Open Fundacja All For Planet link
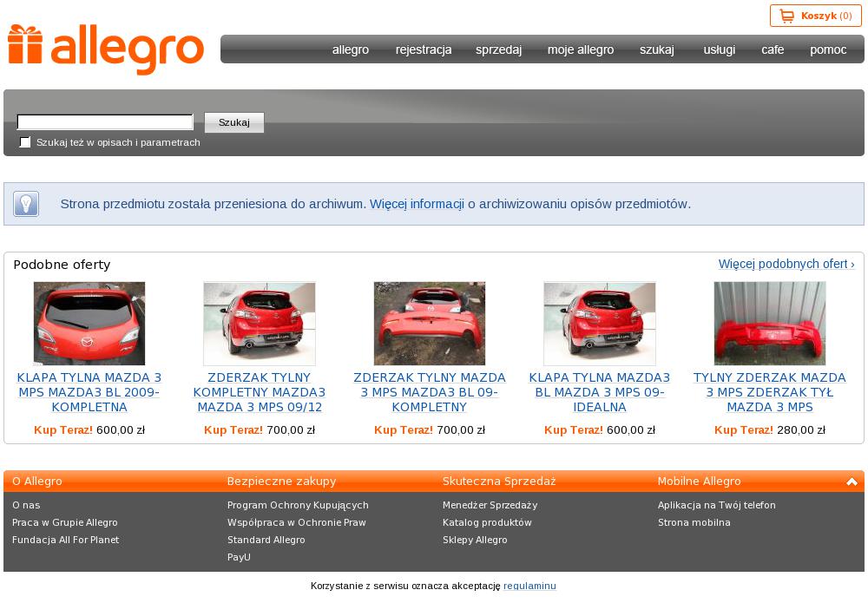868x603 pixels. click(x=65, y=540)
